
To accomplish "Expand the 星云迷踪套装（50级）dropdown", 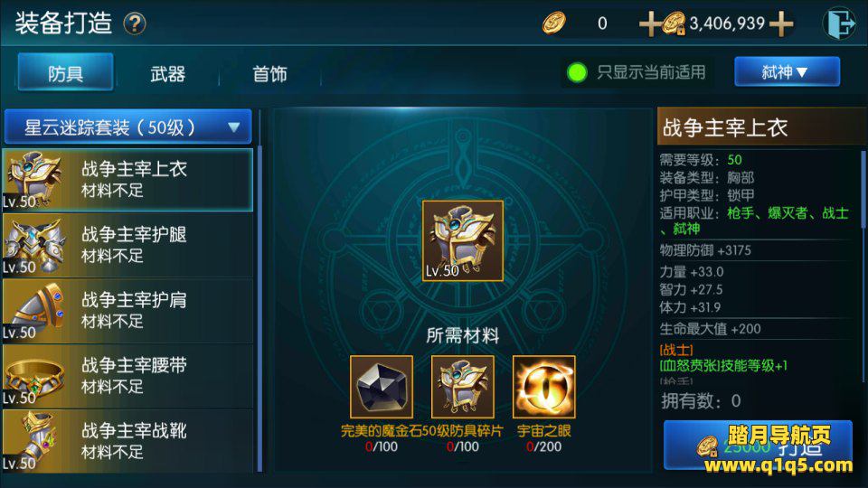I will coord(127,127).
